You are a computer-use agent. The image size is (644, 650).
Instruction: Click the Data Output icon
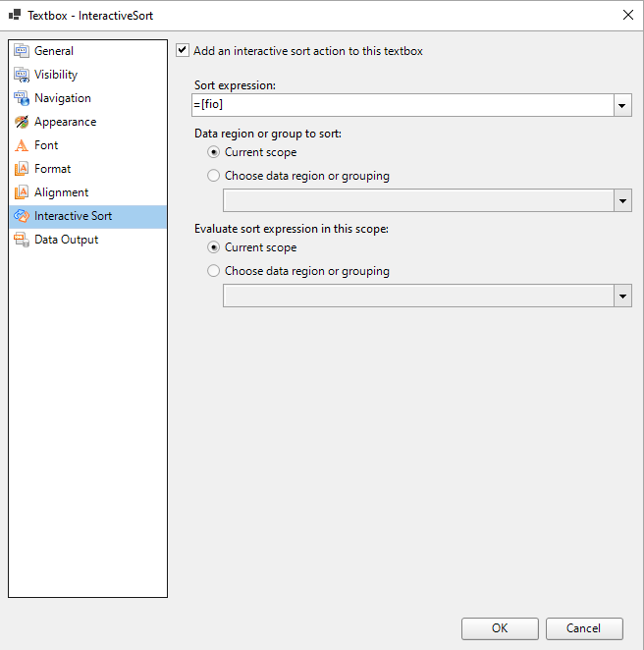pyautogui.click(x=22, y=240)
